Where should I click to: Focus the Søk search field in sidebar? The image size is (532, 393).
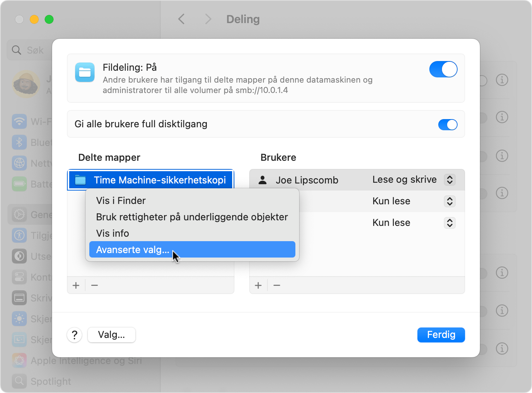[30, 50]
